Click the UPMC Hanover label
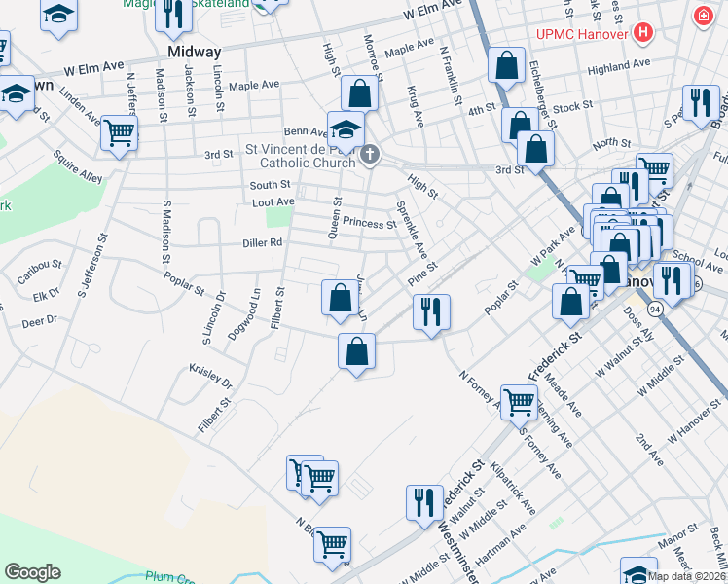The height and width of the screenshot is (584, 728). (582, 34)
